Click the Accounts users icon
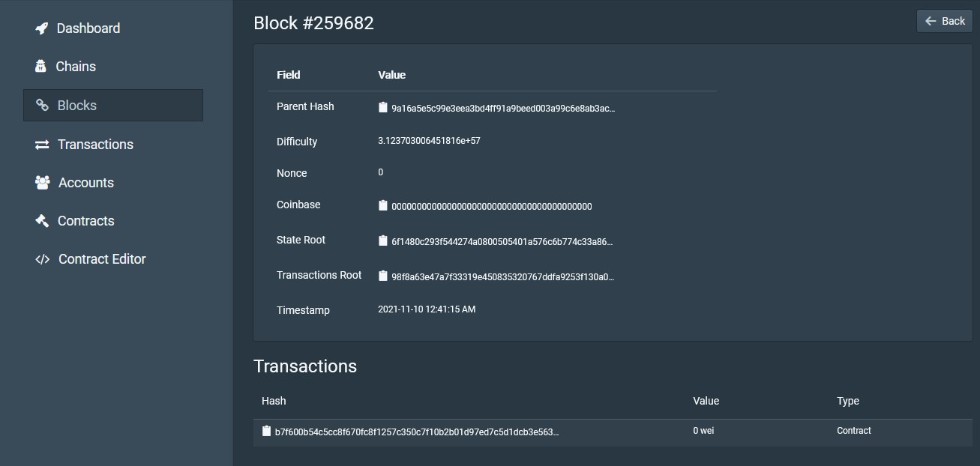This screenshot has height=466, width=980. (x=42, y=183)
